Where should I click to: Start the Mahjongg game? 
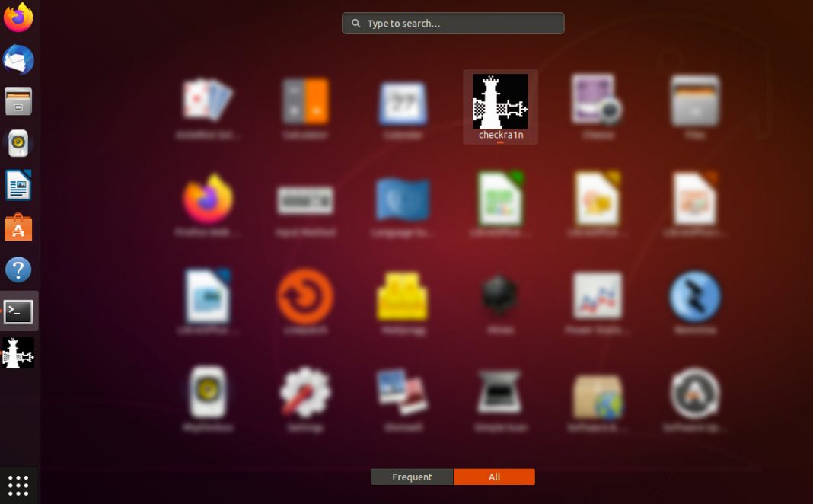click(x=403, y=297)
